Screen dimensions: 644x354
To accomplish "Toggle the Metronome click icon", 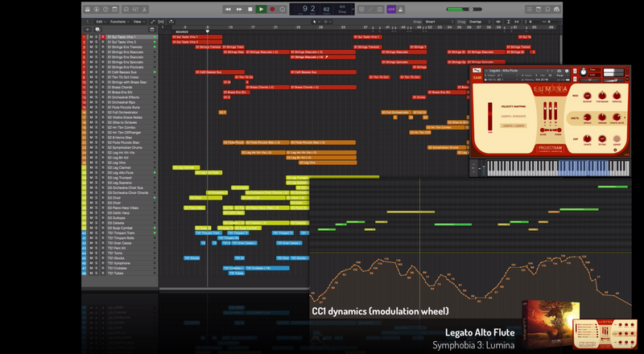I will (400, 9).
